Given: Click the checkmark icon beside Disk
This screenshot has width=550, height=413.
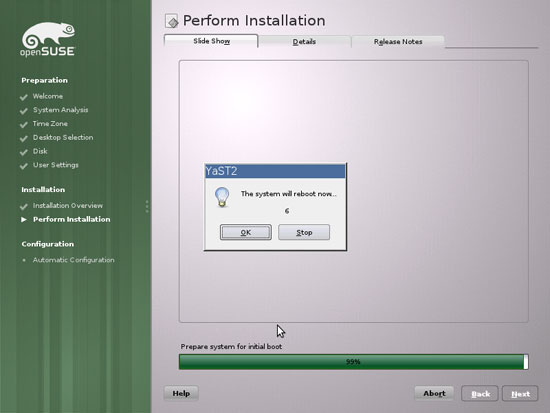Looking at the screenshot, I should point(24,152).
